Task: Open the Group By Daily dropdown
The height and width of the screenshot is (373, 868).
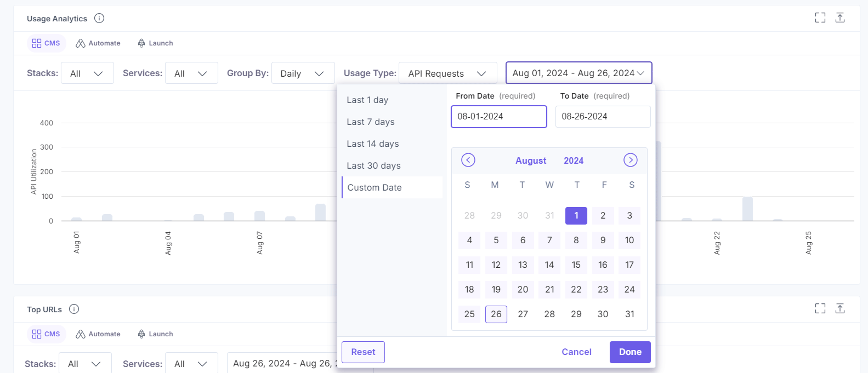Action: pyautogui.click(x=303, y=73)
